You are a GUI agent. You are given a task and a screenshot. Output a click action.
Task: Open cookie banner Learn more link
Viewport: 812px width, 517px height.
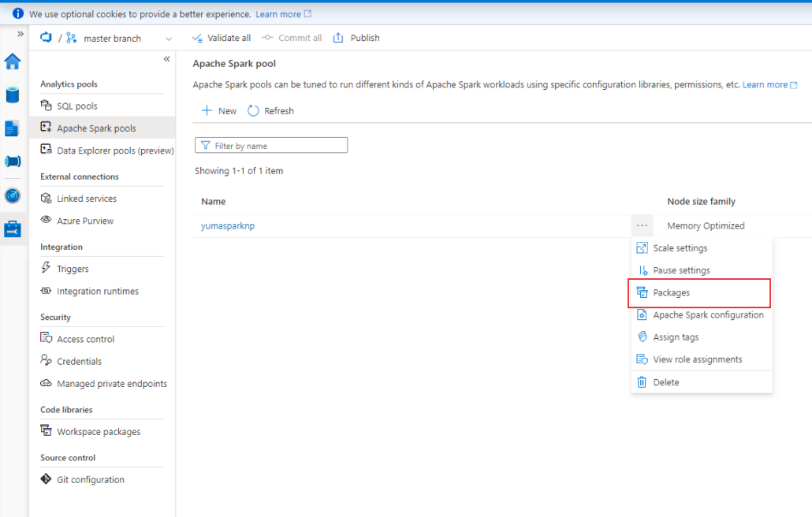point(283,14)
